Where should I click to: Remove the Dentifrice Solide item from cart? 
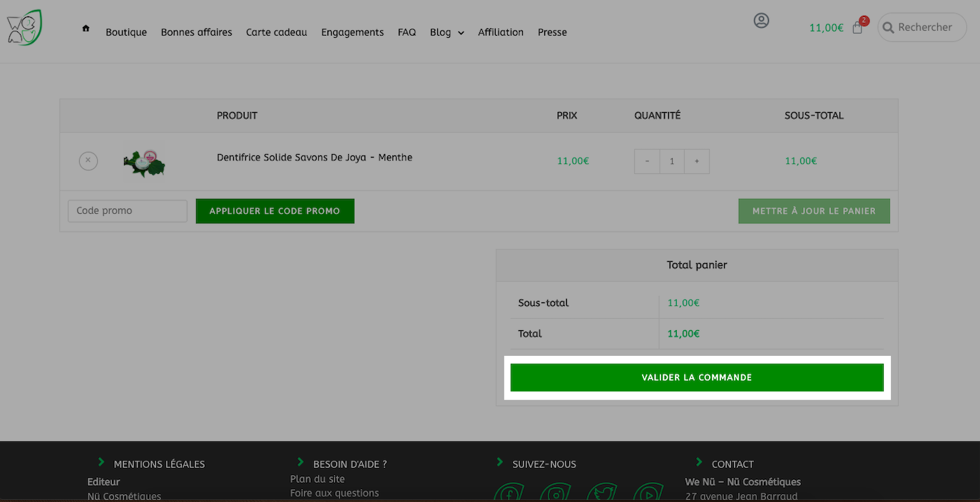pos(88,160)
